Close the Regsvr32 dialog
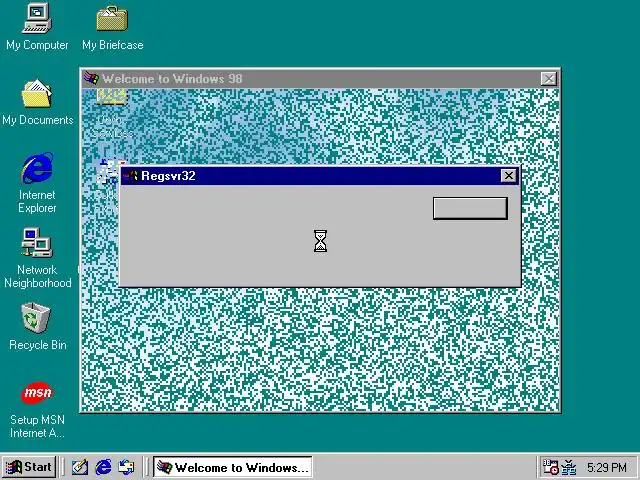 [x=509, y=176]
